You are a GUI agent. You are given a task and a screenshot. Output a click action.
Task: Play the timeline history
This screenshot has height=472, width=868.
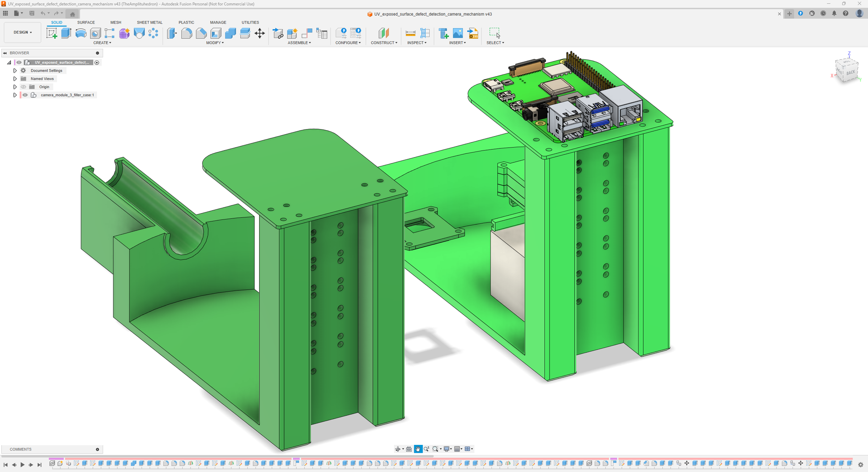click(22, 465)
